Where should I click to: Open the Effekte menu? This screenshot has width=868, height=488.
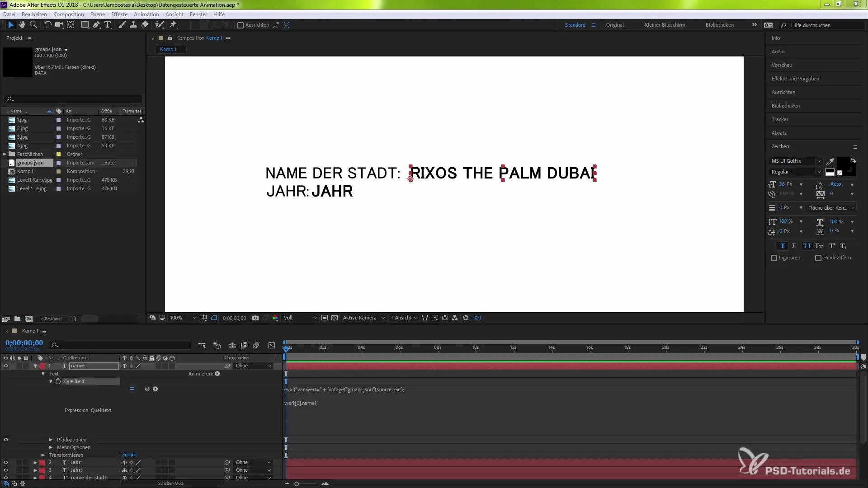coord(119,14)
